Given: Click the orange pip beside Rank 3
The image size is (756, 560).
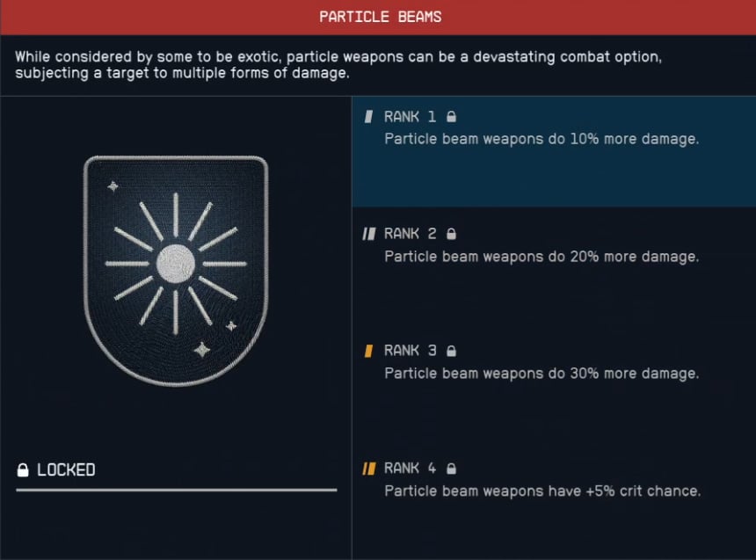Looking at the screenshot, I should tap(371, 350).
